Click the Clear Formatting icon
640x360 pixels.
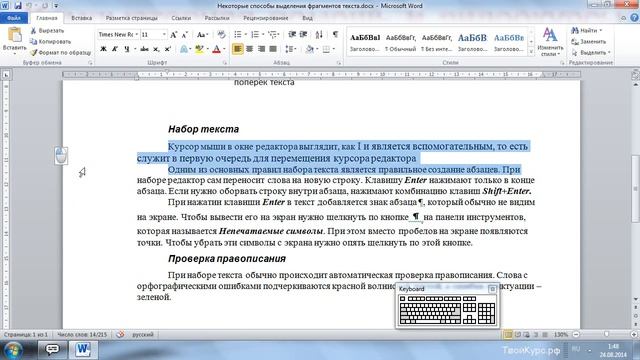click(221, 35)
